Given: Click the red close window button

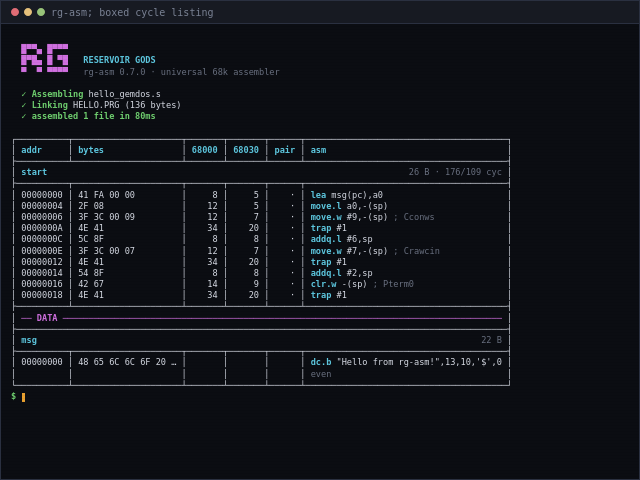Looking at the screenshot, I should coord(15,12).
